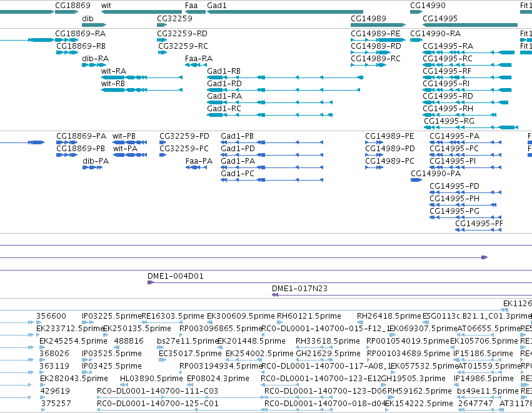Viewport: 532px width, 413px height.
Task: Click EST HL03890.5prime
Action: [x=124, y=386]
